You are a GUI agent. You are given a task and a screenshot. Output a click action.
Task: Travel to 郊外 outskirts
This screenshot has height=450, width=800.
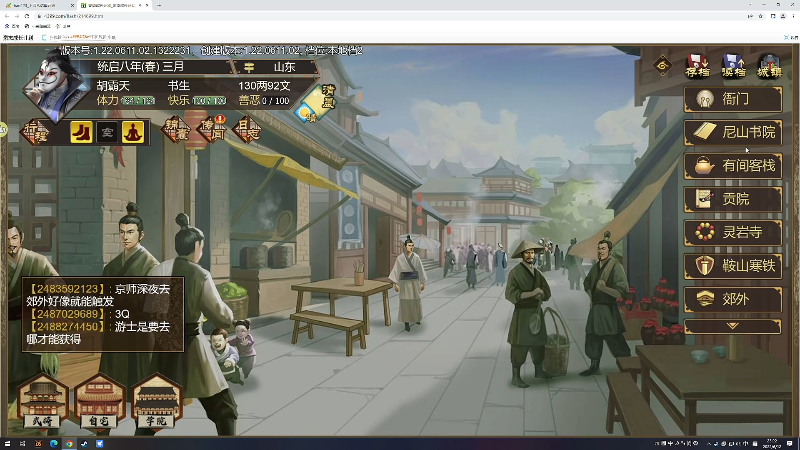[733, 299]
